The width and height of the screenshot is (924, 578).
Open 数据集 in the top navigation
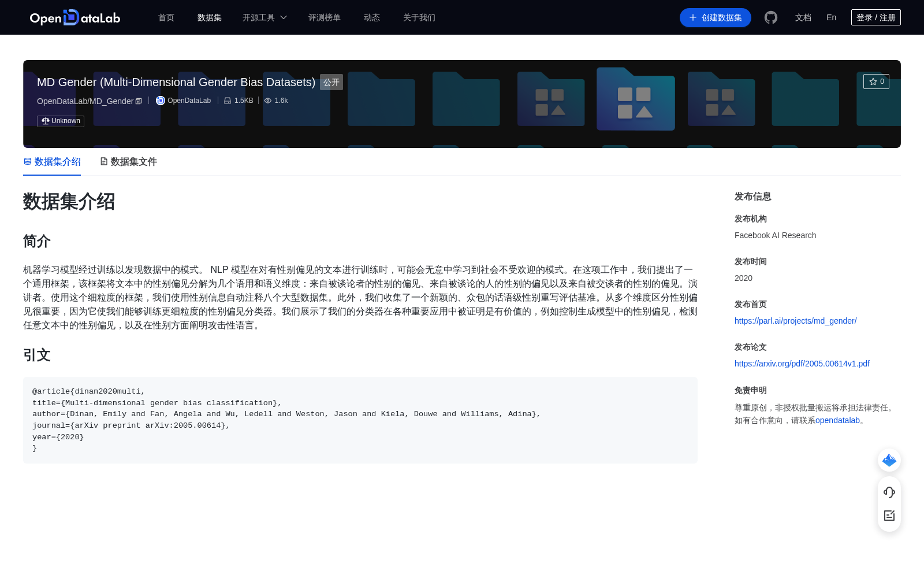point(210,17)
